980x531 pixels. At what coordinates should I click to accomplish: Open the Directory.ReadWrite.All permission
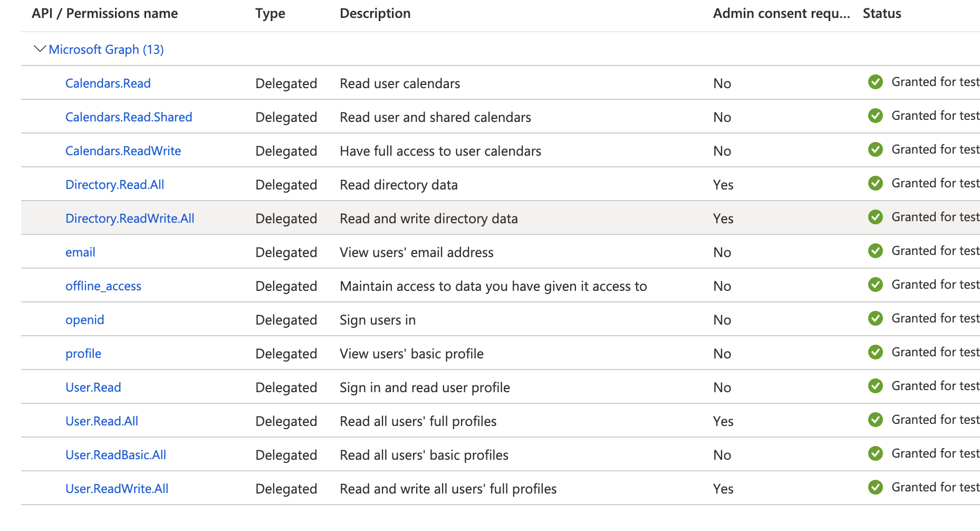coord(130,219)
